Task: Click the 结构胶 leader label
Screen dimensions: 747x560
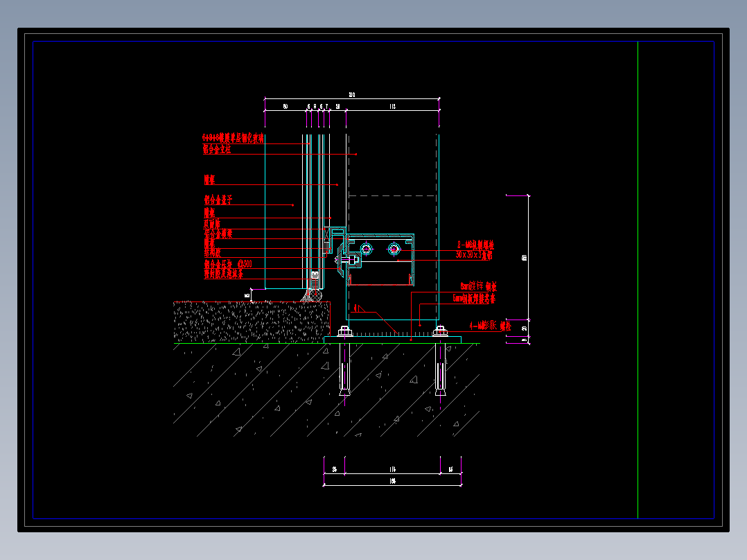Action: (212, 252)
